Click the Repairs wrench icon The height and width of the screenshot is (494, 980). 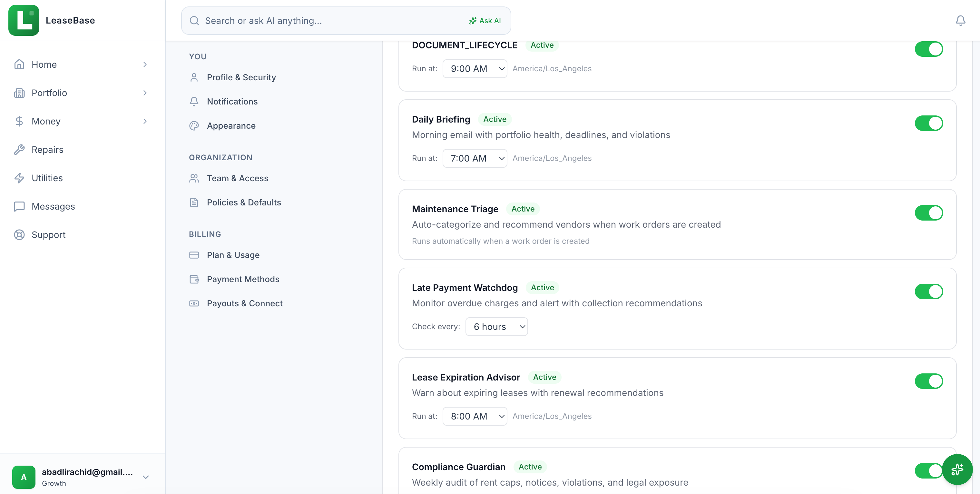[x=19, y=150]
